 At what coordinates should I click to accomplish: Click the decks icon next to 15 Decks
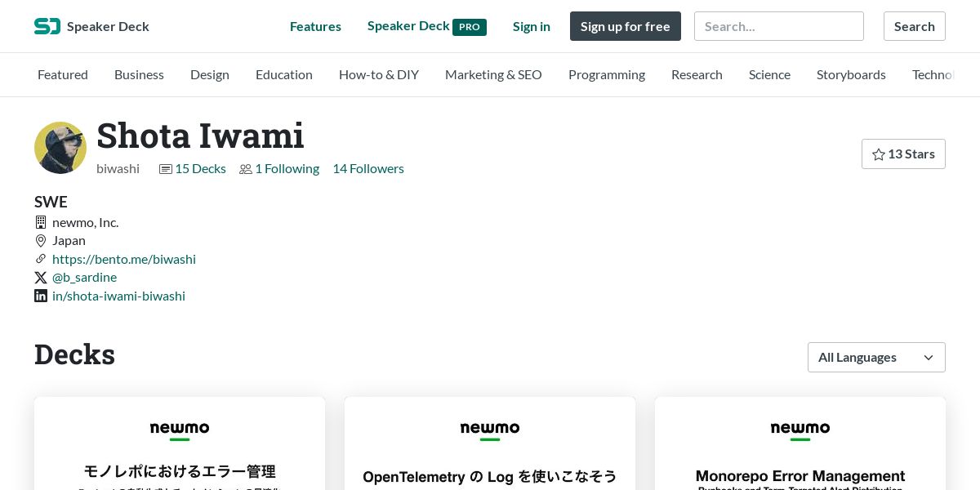(166, 169)
